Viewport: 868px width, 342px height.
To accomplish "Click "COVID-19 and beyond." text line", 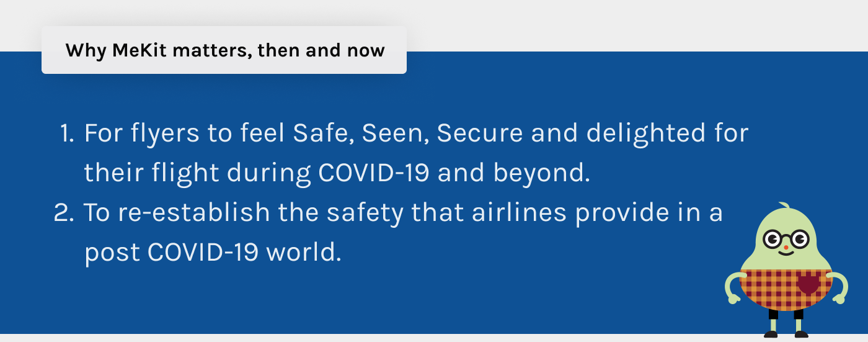I will coord(454,174).
